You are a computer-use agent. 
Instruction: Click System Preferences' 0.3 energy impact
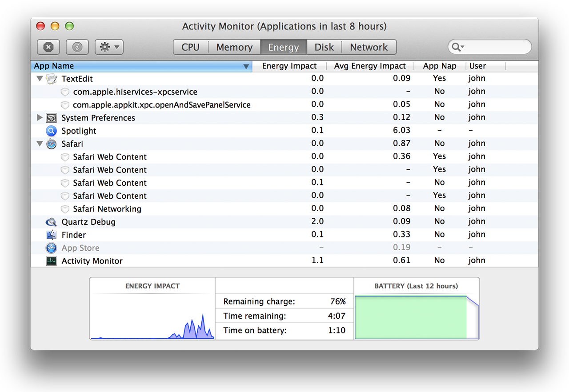(x=317, y=117)
